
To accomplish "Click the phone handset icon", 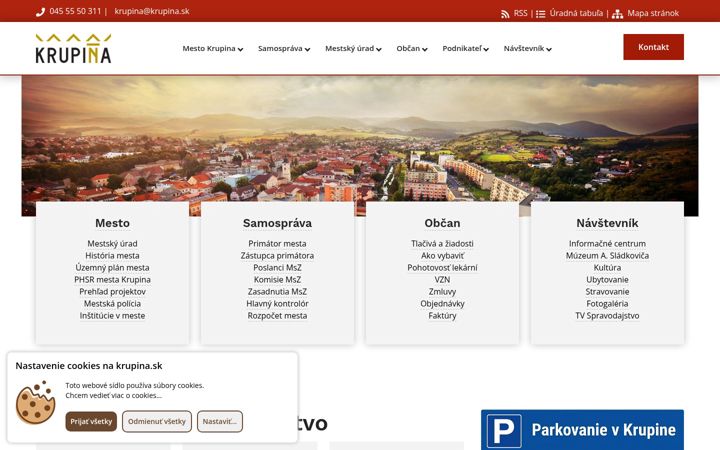I will click(x=40, y=12).
